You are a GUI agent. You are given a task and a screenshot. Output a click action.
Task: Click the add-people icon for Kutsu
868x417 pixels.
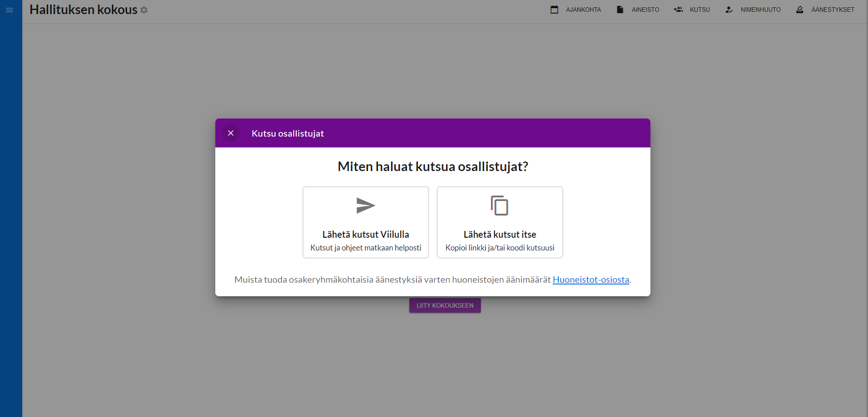[678, 10]
